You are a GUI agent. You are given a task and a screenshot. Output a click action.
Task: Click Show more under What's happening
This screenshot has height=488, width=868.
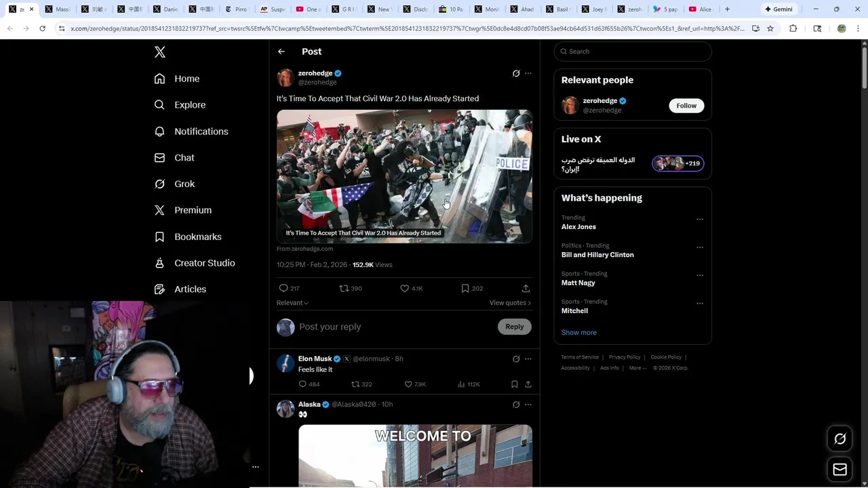[579, 333]
